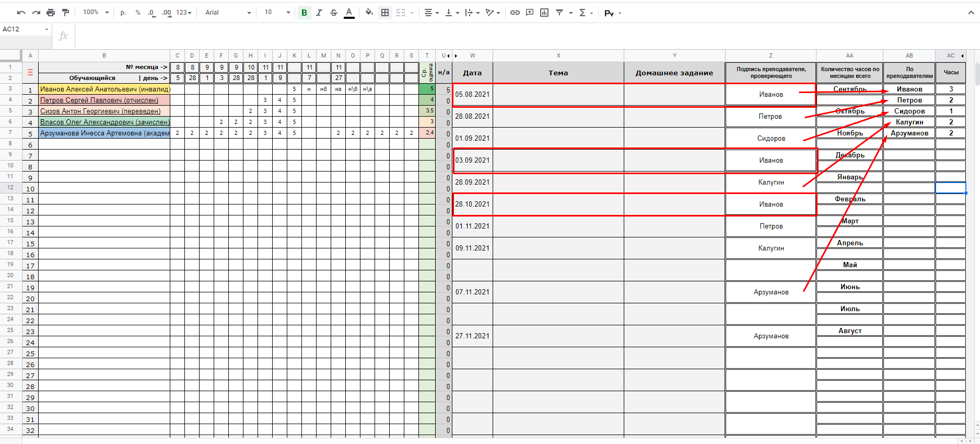Viewport: 980px width, 444px height.
Task: Open the text color picker
Action: click(349, 13)
